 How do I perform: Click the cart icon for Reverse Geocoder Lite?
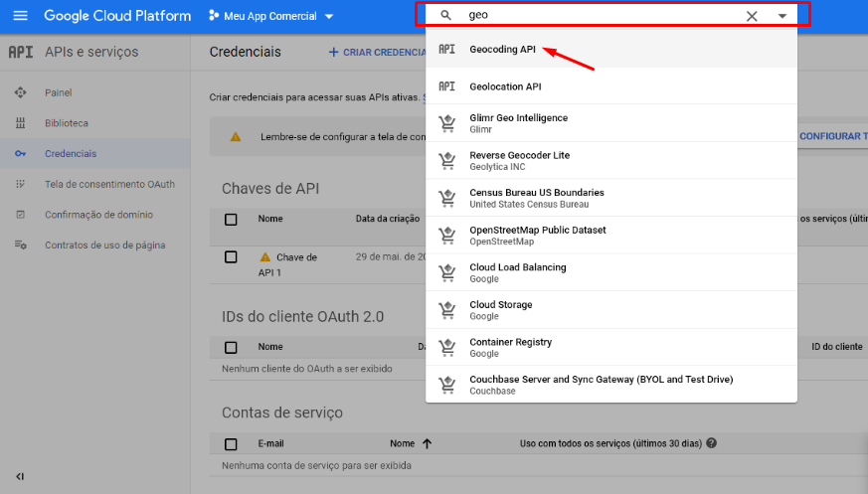(446, 161)
